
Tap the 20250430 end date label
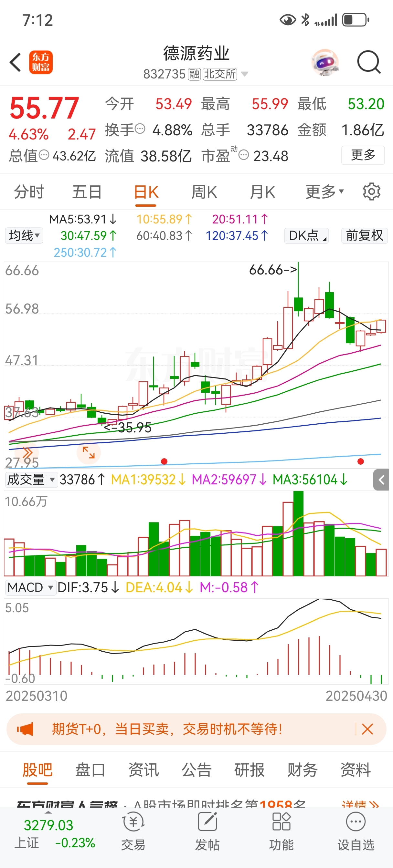pos(356,696)
